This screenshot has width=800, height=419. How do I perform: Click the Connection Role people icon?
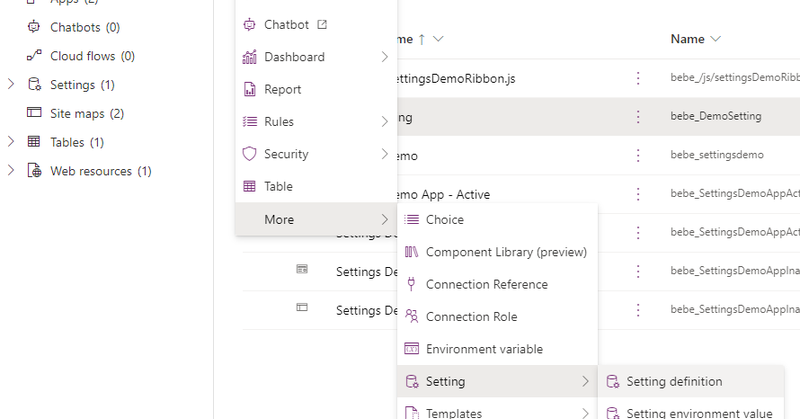tap(411, 316)
